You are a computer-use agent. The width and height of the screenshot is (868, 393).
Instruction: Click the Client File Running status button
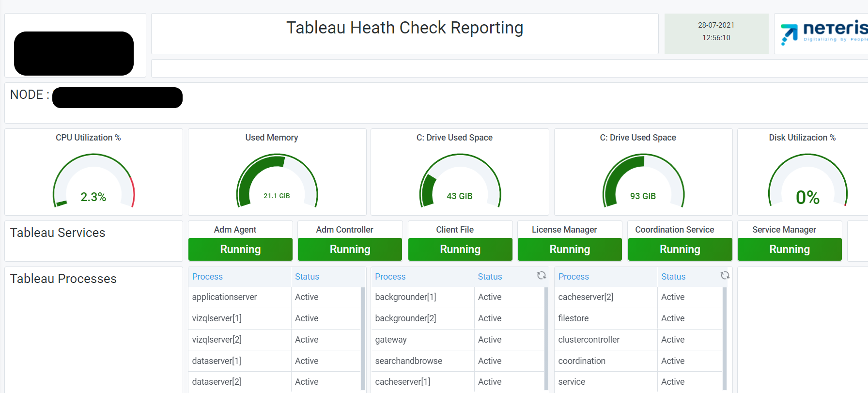[460, 249]
